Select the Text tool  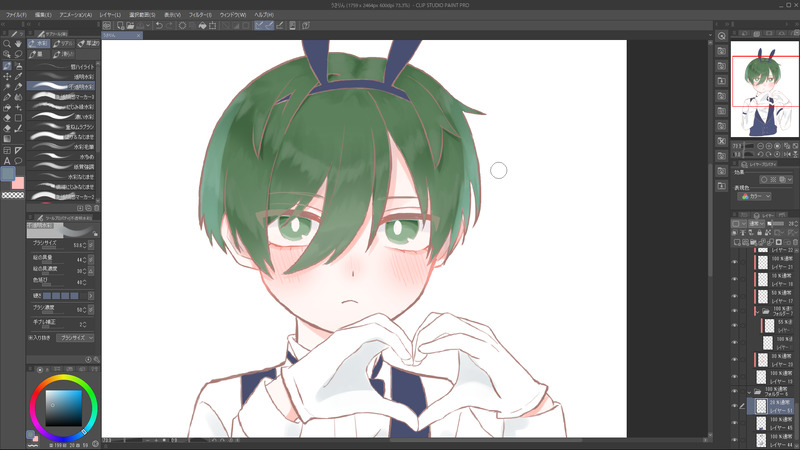(x=7, y=161)
